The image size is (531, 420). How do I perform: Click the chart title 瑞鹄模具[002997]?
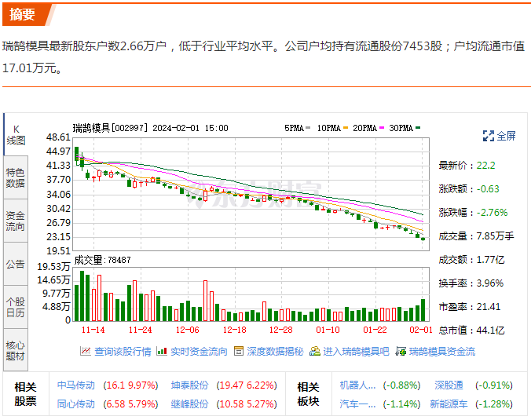(111, 128)
